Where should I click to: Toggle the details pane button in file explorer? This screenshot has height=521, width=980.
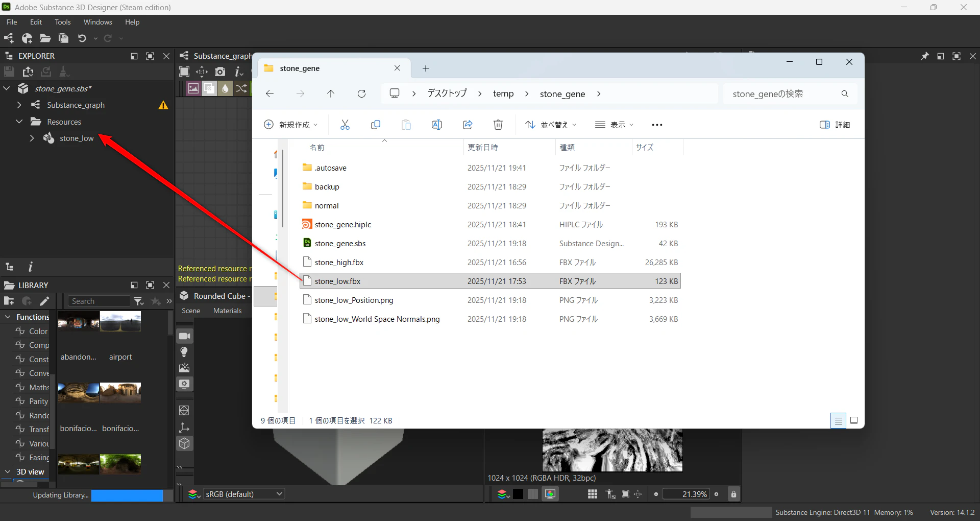[x=835, y=125]
